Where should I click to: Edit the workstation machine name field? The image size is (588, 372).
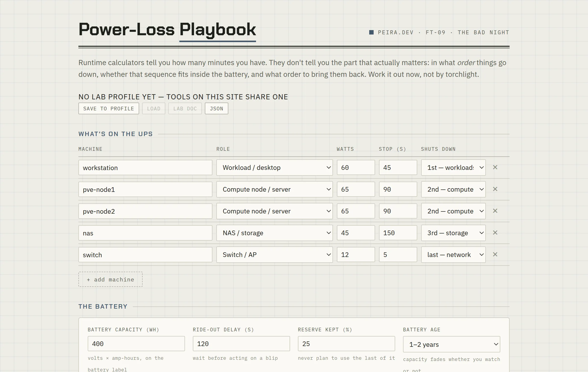pos(145,168)
